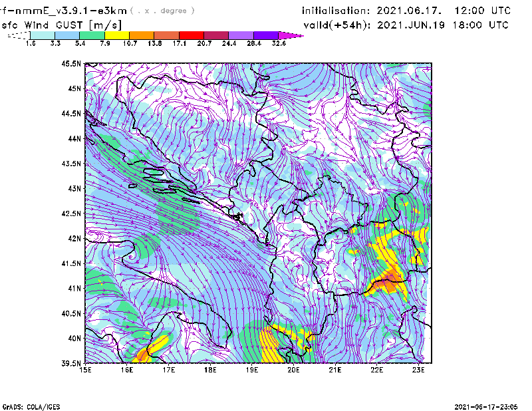Click the 22E longitude label
This screenshot has width=532, height=411.
[376, 370]
